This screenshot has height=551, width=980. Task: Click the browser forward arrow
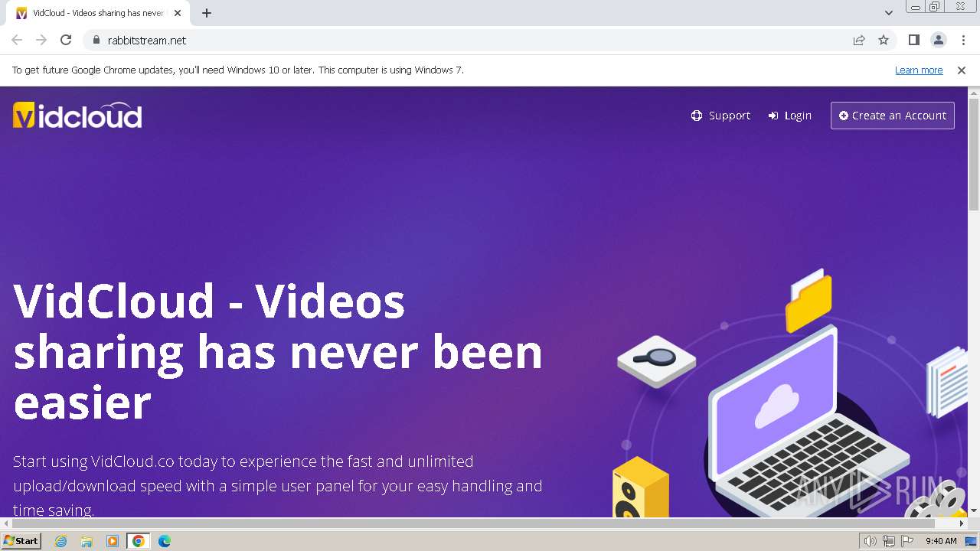[41, 40]
